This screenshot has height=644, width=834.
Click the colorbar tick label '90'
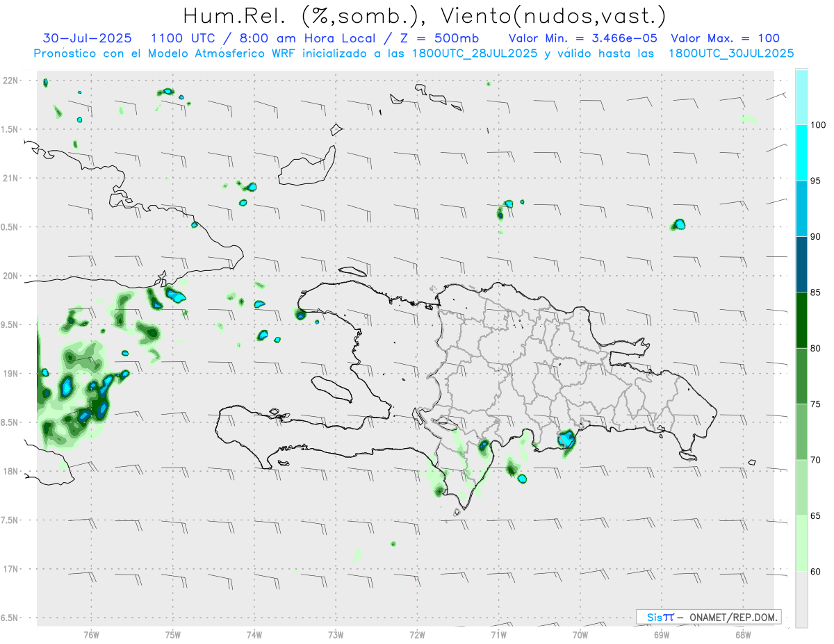pos(815,237)
